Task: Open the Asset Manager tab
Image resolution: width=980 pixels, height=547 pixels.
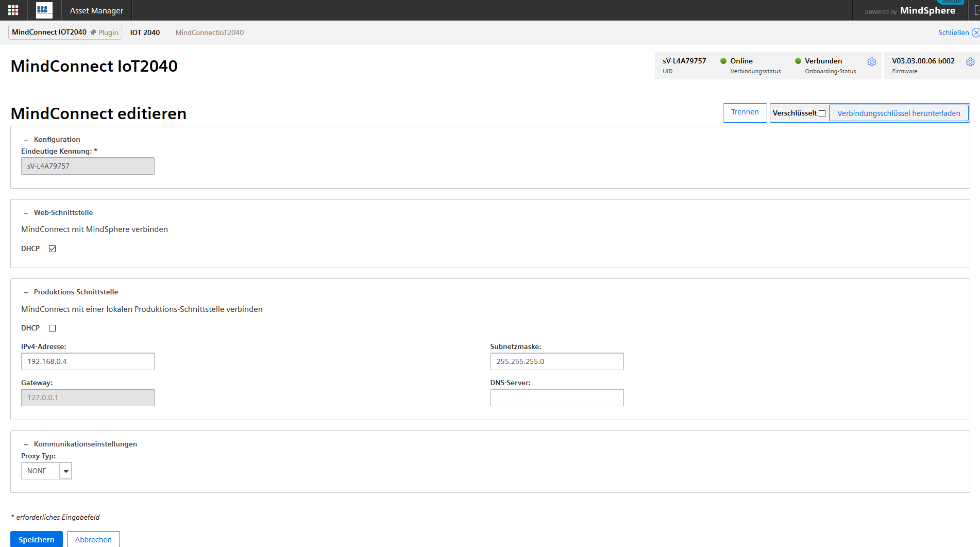Action: tap(96, 10)
